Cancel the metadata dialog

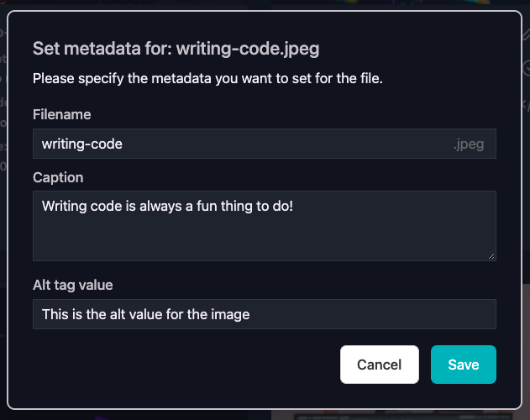pyautogui.click(x=380, y=365)
